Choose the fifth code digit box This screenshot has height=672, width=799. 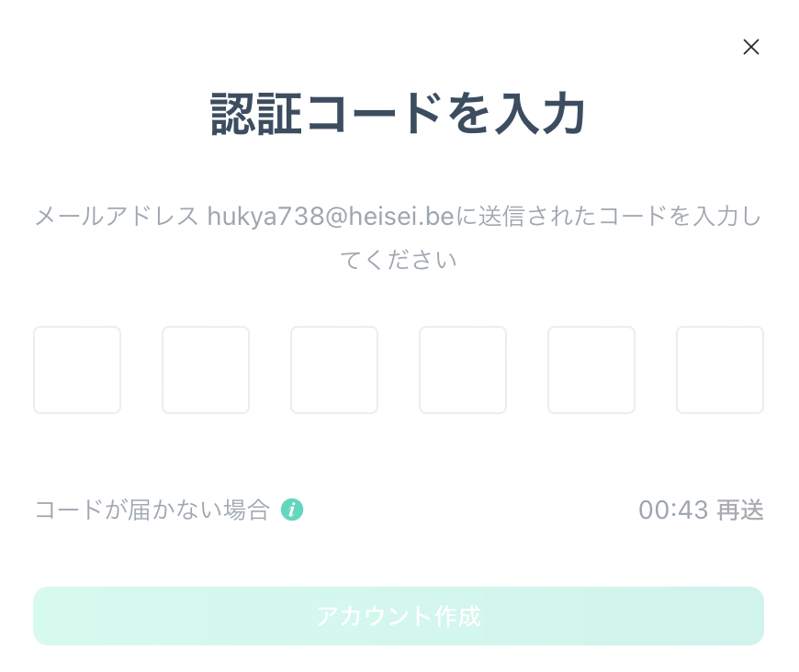[x=591, y=370]
